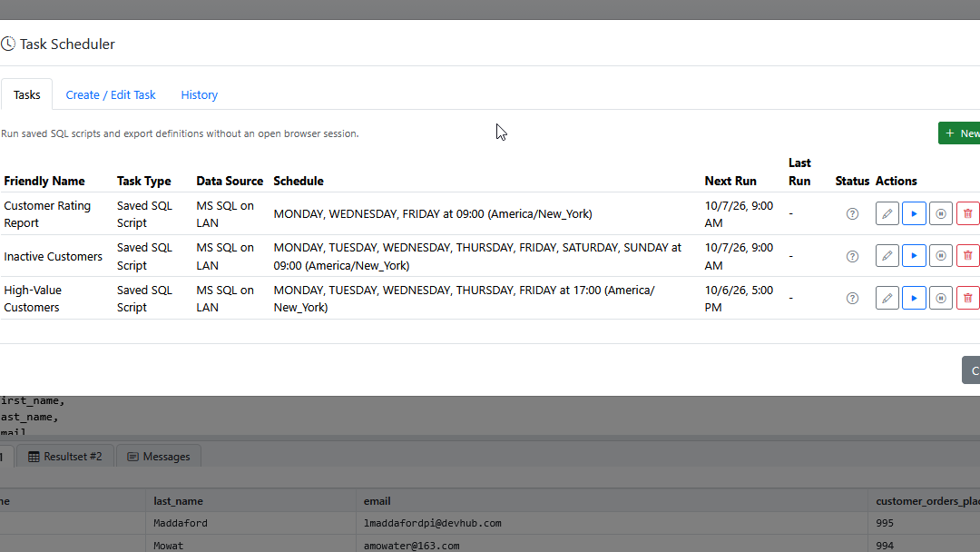This screenshot has height=552, width=980.
Task: Click the Data Source column header
Action: [x=230, y=181]
